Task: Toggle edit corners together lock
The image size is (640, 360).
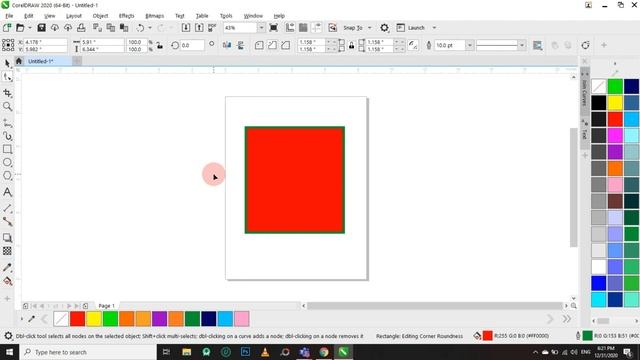Action: 351,45
